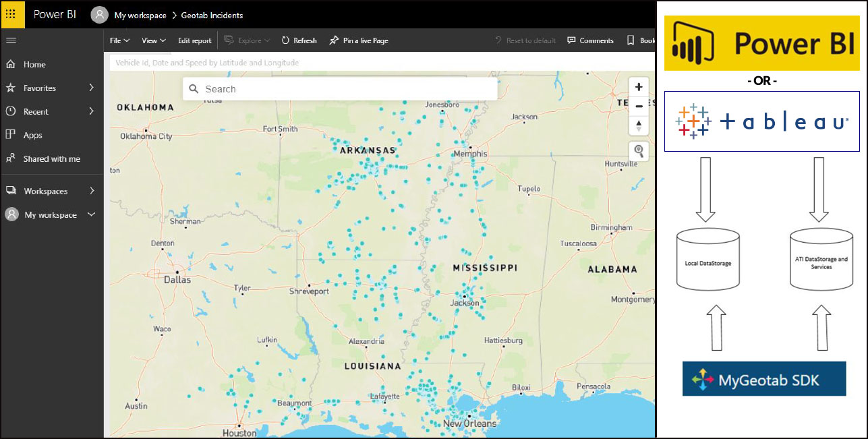
Task: Click the map find-location magnifier button
Action: click(x=639, y=152)
